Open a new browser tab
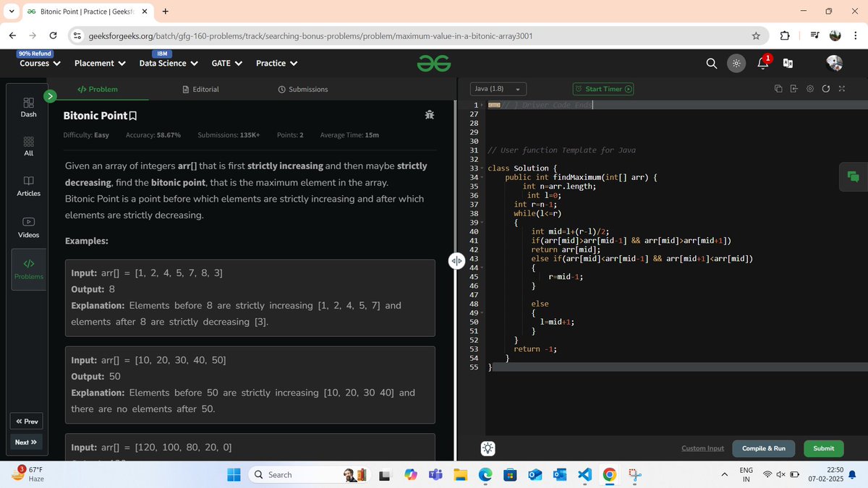Screen dimensions: 868x488 click(166, 12)
